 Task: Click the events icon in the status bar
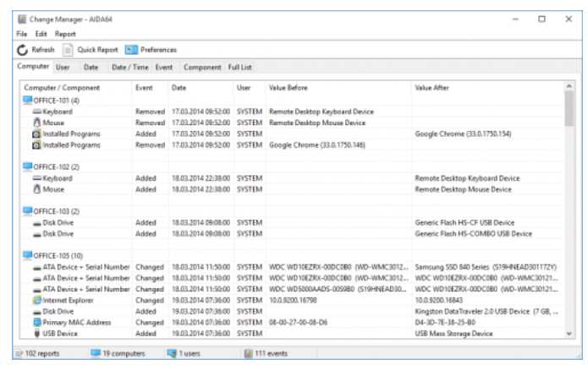[x=248, y=353]
